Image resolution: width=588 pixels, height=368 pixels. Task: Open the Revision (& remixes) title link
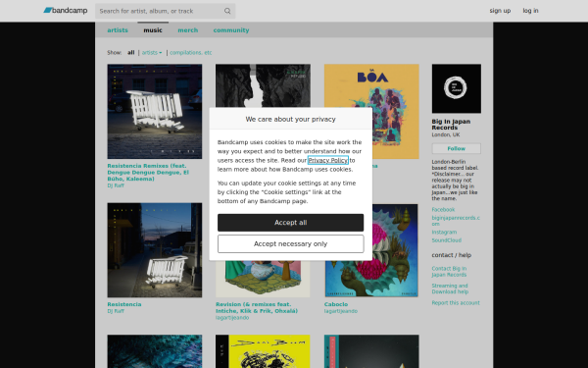coord(257,307)
